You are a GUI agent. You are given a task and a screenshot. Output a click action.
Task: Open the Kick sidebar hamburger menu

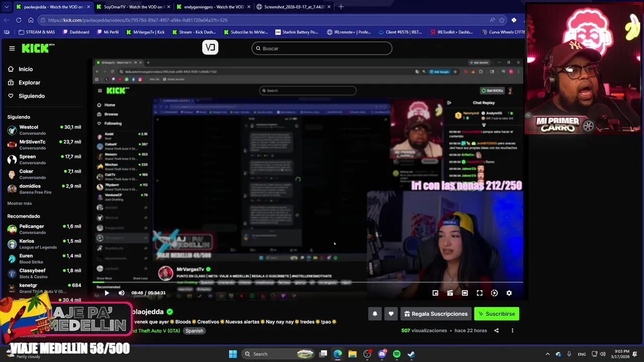pyautogui.click(x=12, y=48)
